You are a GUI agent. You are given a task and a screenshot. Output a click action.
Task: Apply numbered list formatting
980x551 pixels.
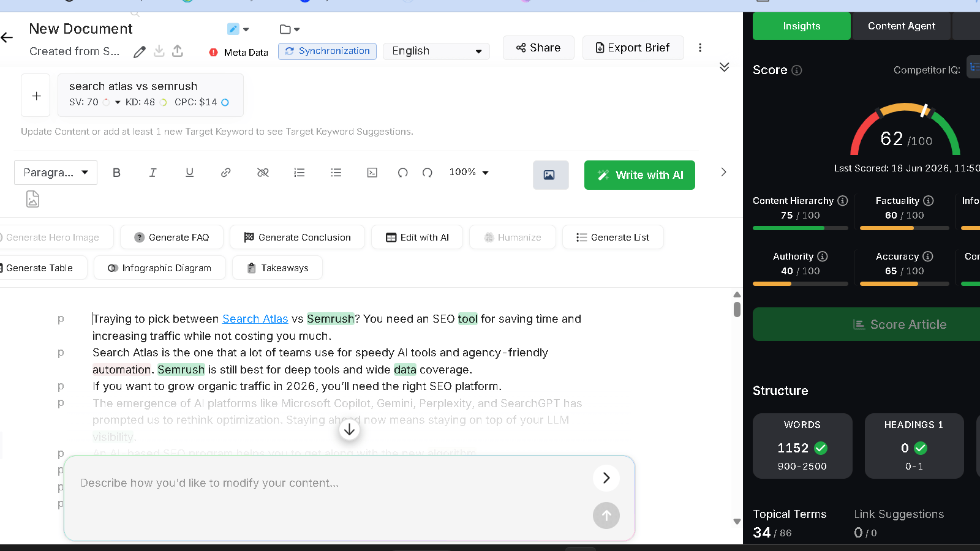[x=300, y=173]
